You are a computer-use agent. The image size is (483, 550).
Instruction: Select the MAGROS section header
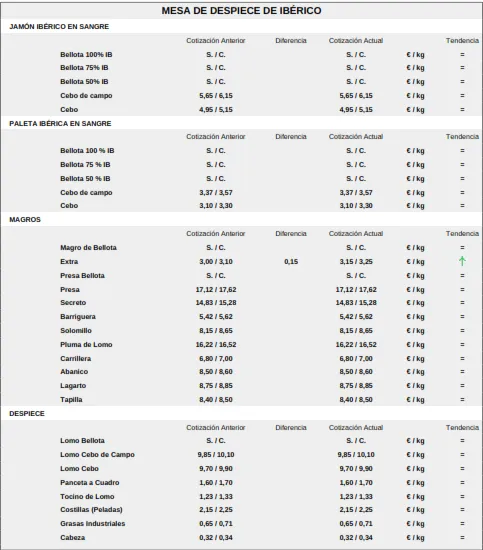point(25,220)
